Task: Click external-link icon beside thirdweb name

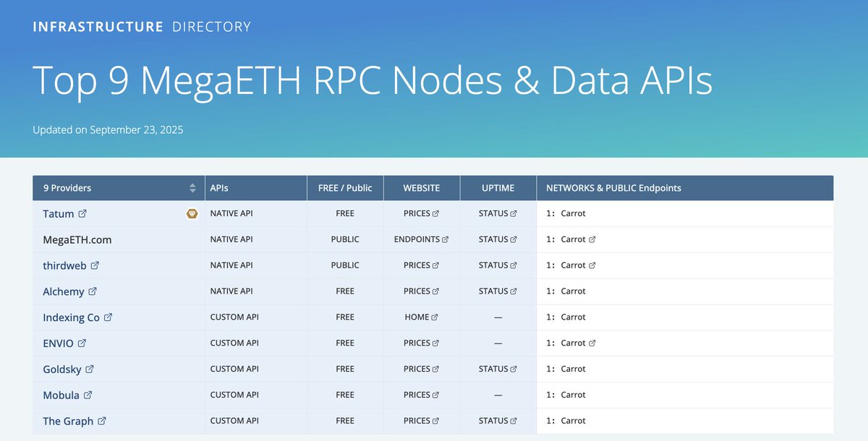Action: pyautogui.click(x=95, y=265)
